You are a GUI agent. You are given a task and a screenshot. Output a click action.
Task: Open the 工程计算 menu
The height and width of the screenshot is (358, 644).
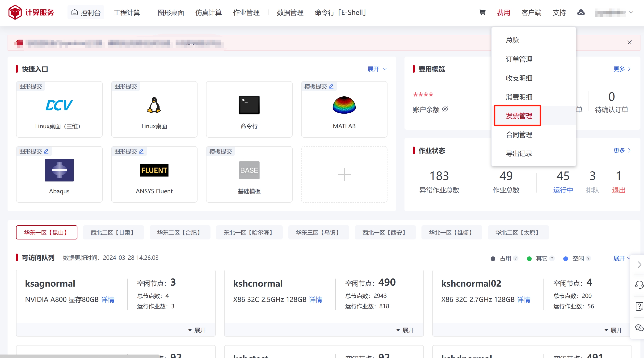127,12
